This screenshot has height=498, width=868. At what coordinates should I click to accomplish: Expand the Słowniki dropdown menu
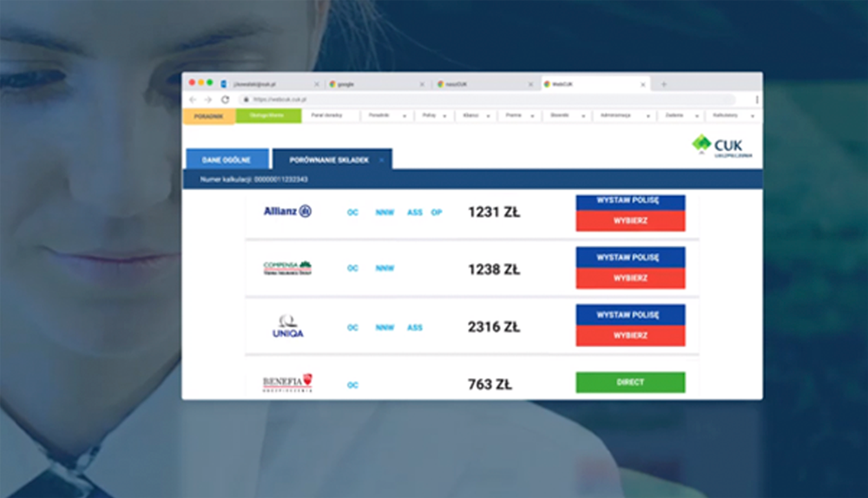click(568, 115)
